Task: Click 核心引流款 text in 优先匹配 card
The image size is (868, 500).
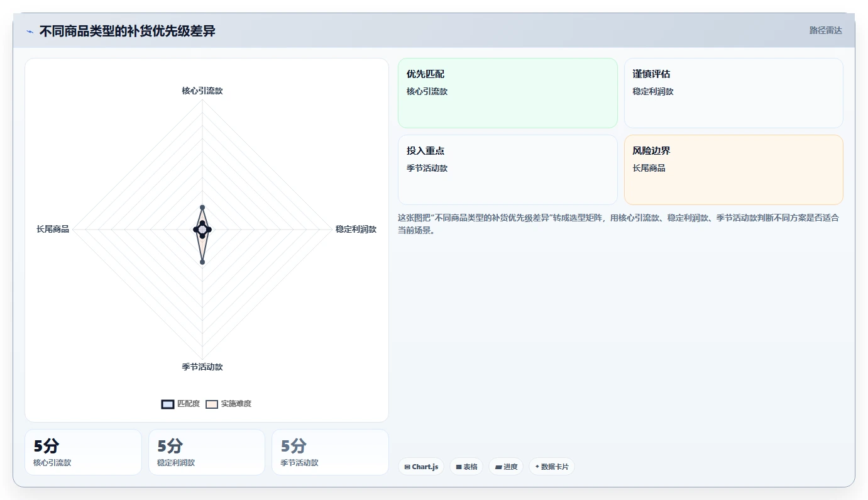Action: point(427,91)
